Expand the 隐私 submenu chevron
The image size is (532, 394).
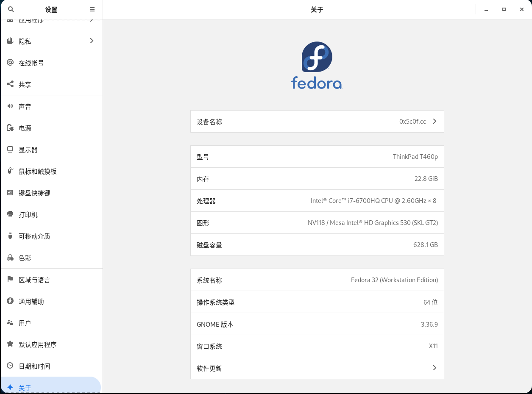coord(92,41)
